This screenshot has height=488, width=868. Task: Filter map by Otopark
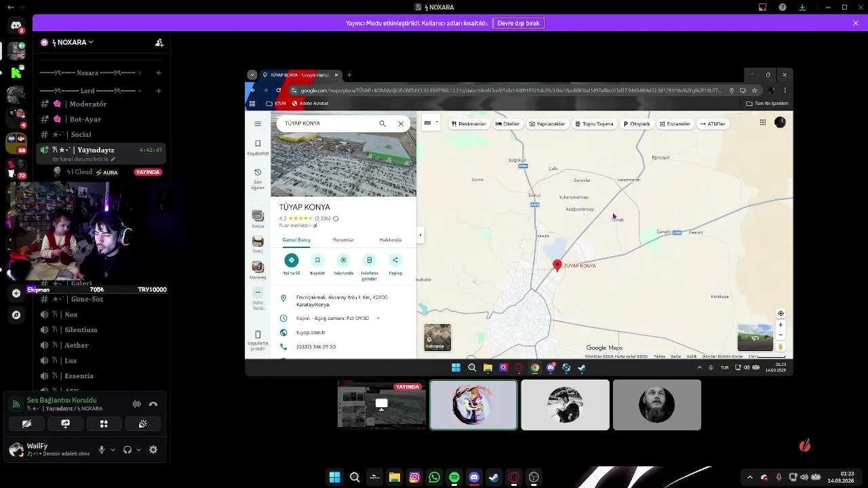pos(636,124)
